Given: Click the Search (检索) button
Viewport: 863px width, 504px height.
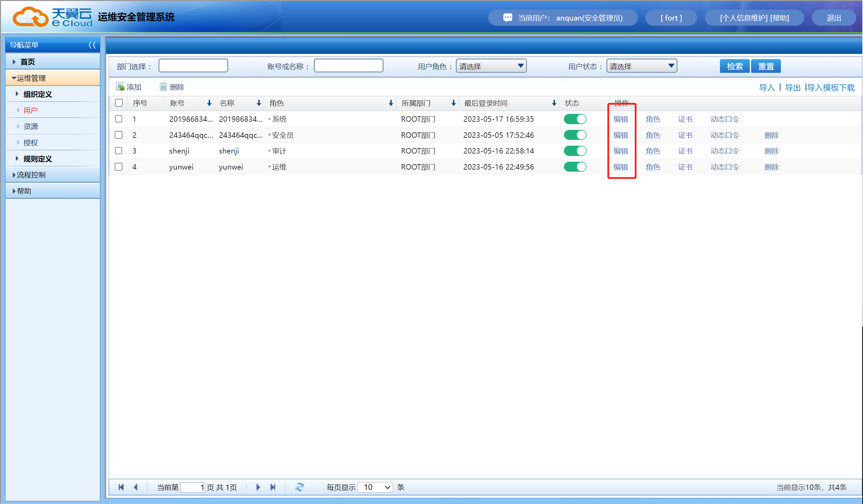Looking at the screenshot, I should [x=735, y=66].
